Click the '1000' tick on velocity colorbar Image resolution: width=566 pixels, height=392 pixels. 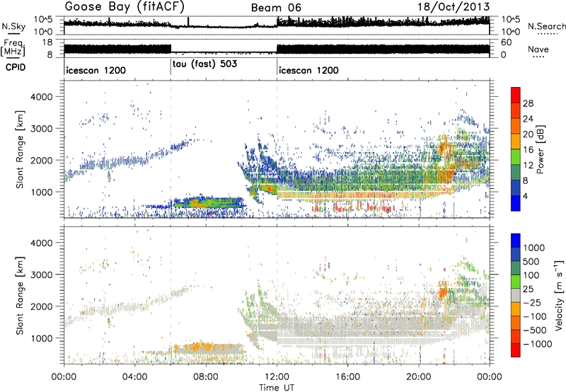tap(533, 248)
